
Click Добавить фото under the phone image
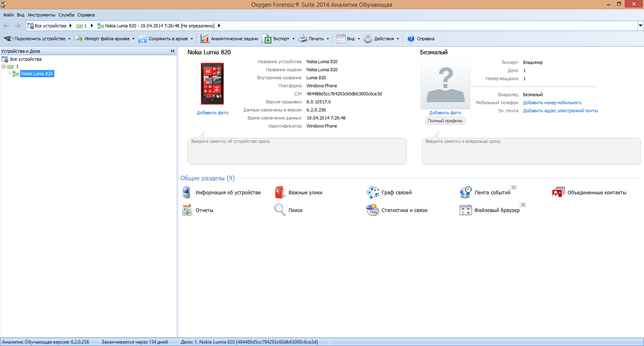[213, 113]
